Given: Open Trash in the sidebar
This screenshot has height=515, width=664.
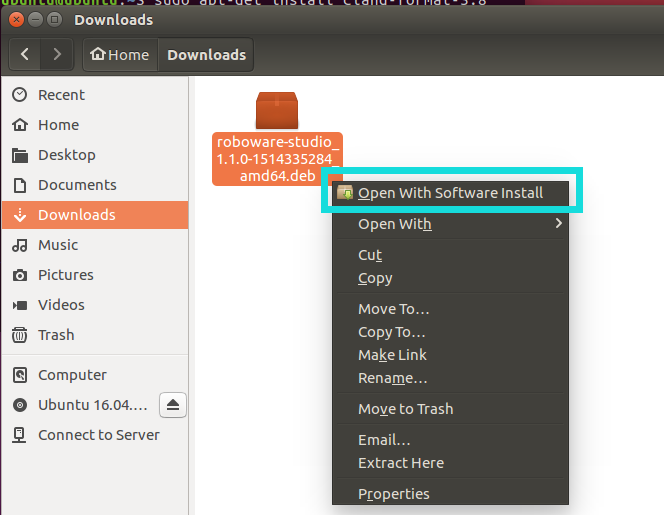Looking at the screenshot, I should coord(95,335).
